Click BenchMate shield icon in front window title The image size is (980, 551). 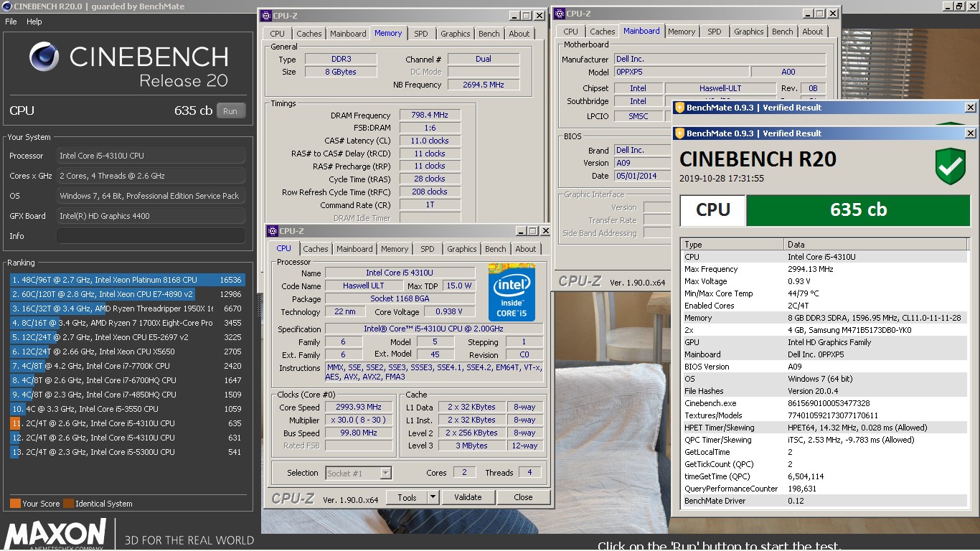click(x=680, y=133)
